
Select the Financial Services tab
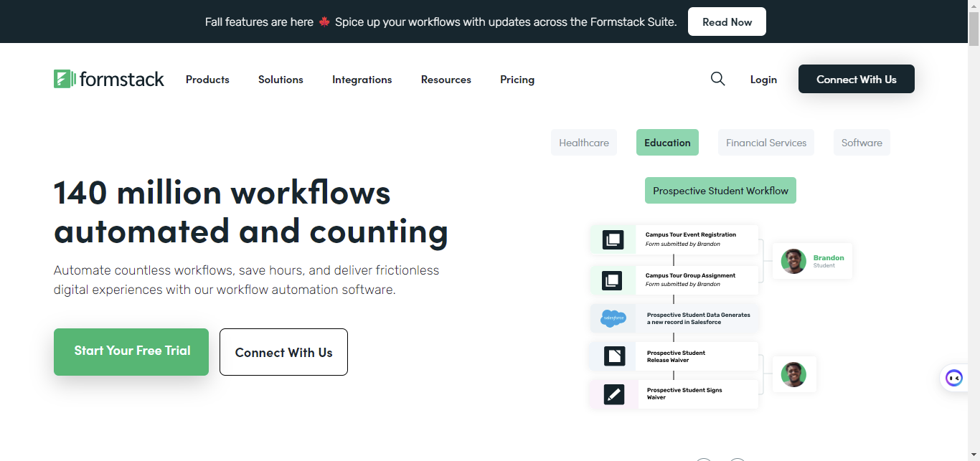[766, 143]
